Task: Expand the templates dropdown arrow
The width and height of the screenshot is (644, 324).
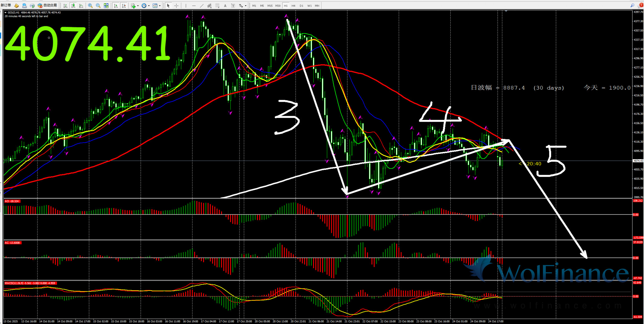Action: pos(160,6)
